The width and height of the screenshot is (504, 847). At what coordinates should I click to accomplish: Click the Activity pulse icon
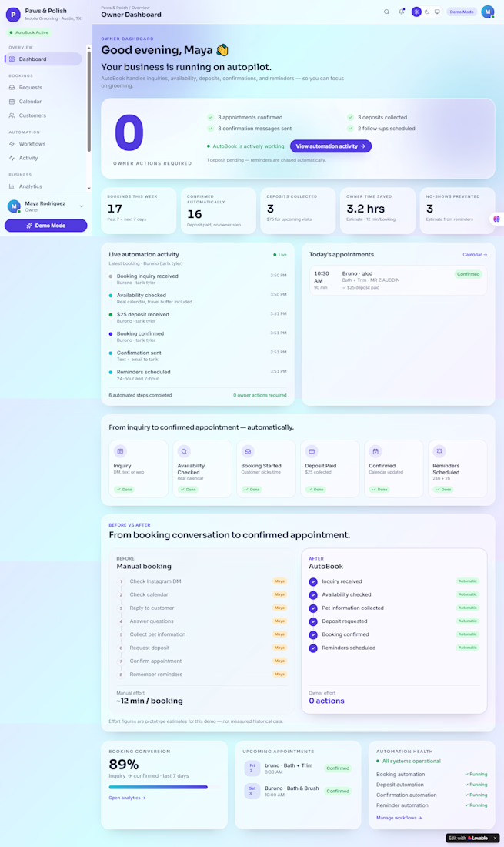pos(12,159)
